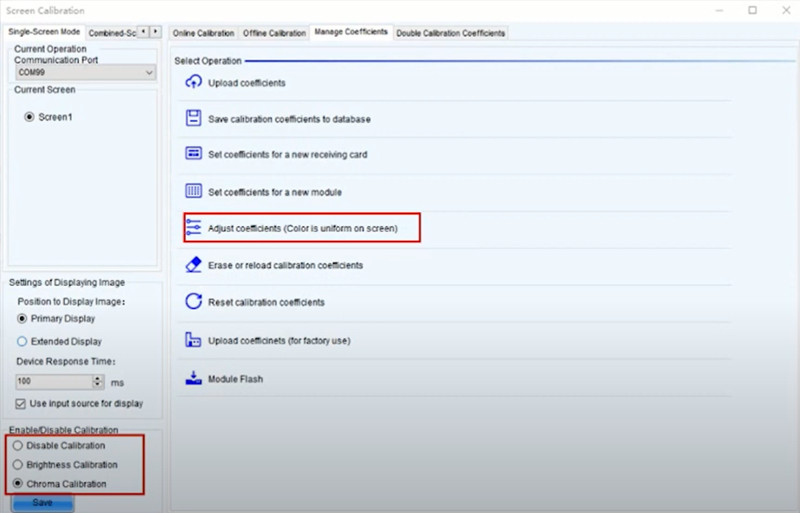Select Extended Display radio option
The width and height of the screenshot is (800, 513).
pyautogui.click(x=22, y=341)
